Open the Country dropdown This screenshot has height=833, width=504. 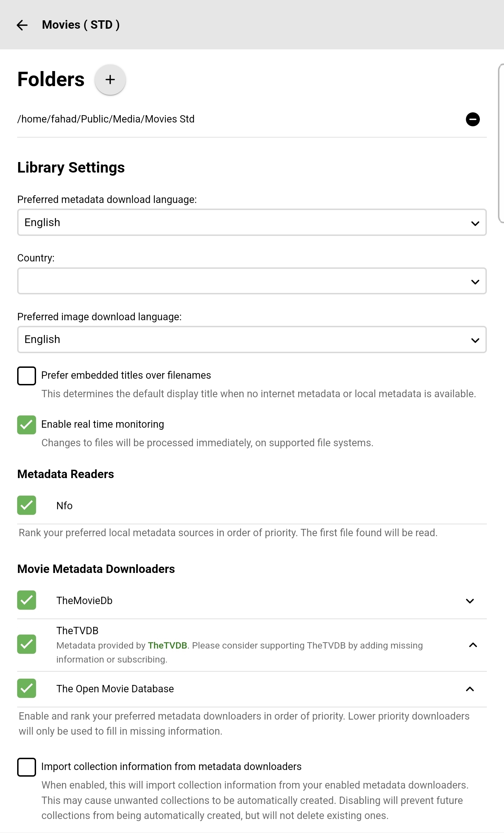252,281
